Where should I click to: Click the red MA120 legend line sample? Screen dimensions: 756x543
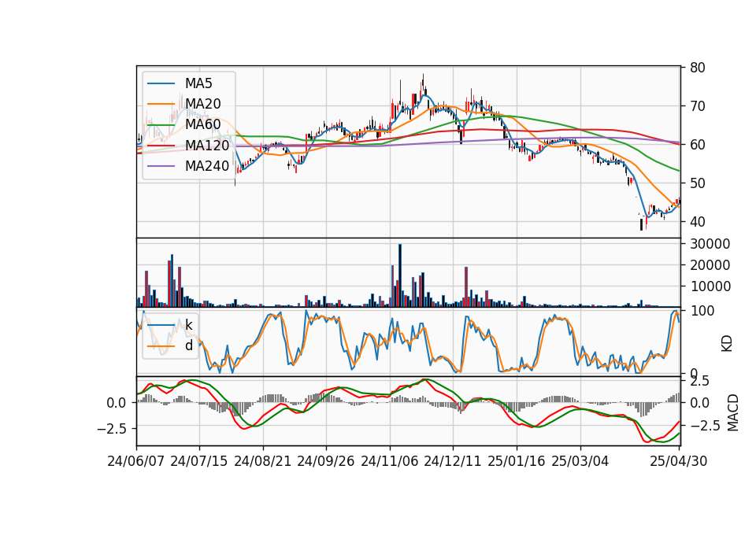tap(161, 146)
